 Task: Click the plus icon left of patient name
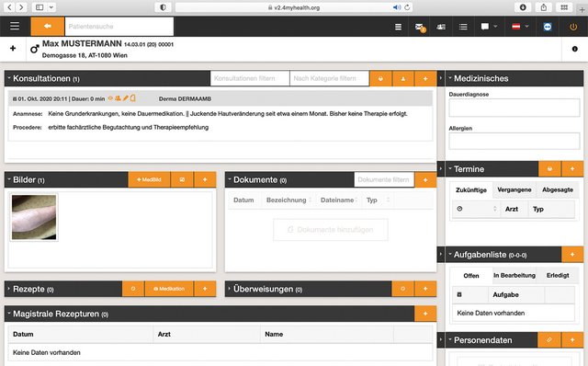click(13, 48)
